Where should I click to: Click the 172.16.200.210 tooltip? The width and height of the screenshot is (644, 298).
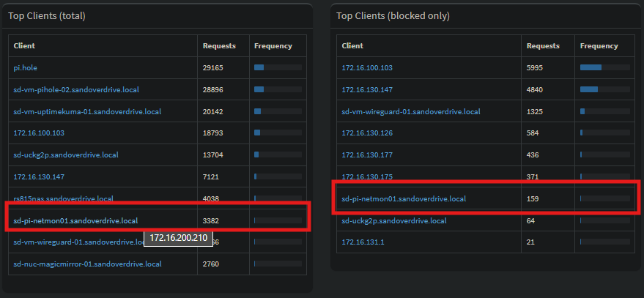click(x=178, y=238)
